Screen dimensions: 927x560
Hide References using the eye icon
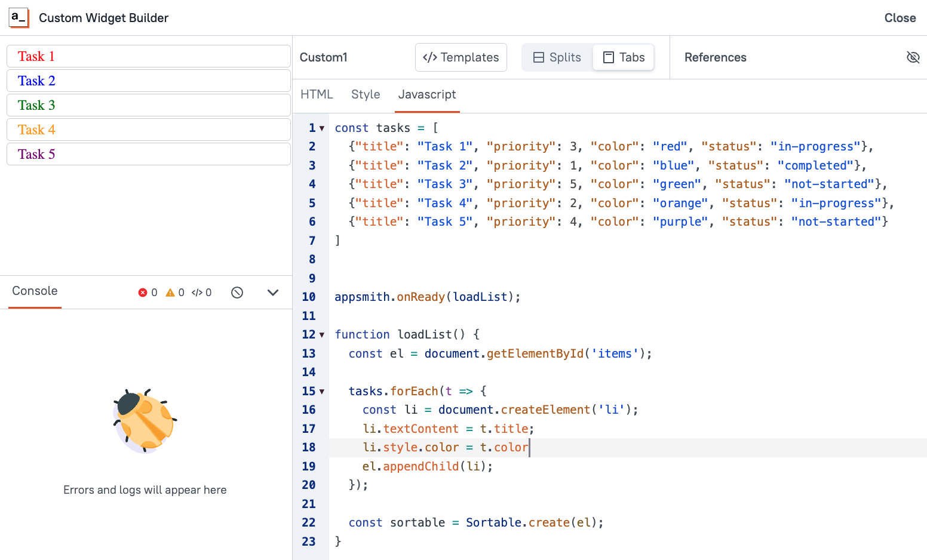point(913,57)
